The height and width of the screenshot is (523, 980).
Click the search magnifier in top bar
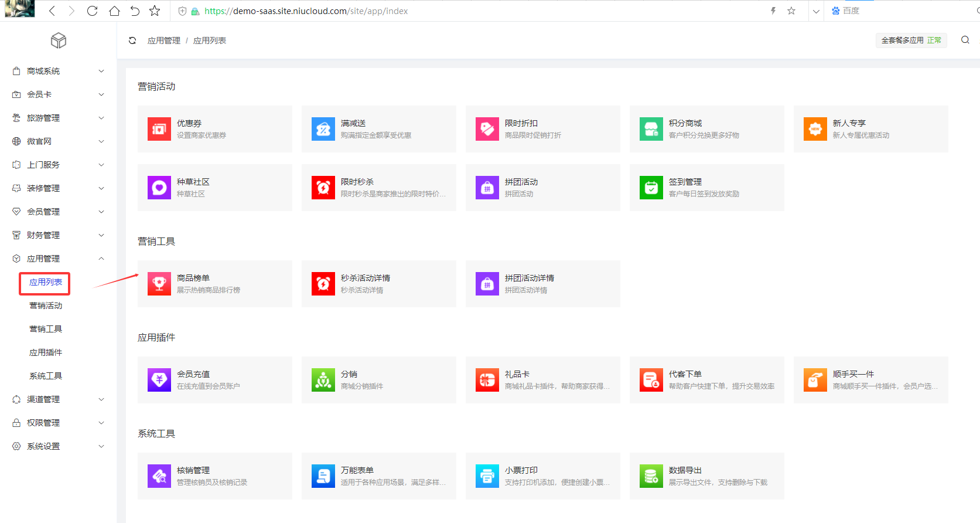click(965, 40)
